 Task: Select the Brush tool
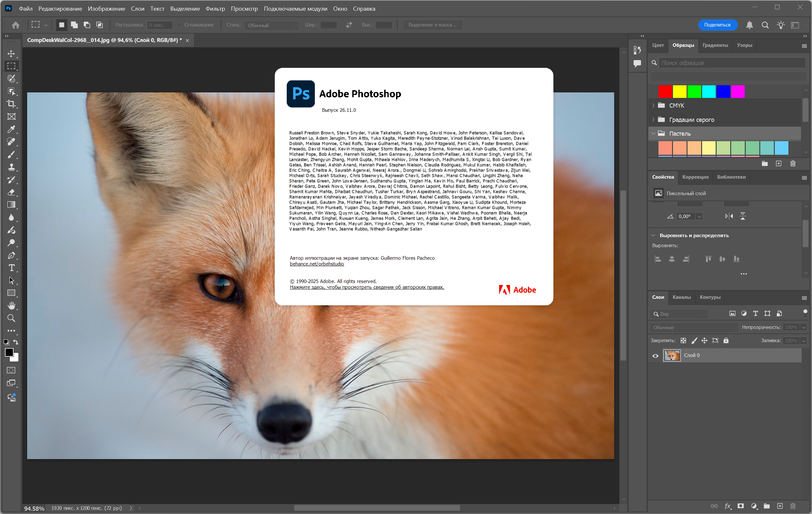(x=11, y=155)
